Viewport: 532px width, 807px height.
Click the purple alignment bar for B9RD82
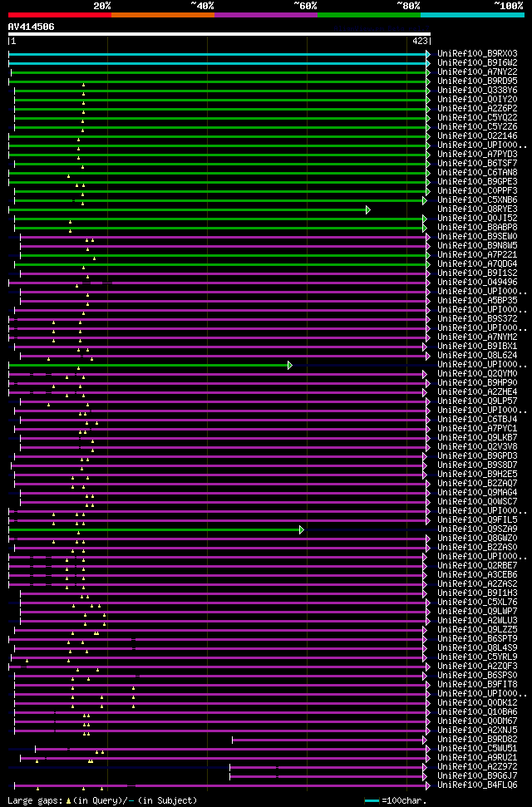(x=330, y=740)
